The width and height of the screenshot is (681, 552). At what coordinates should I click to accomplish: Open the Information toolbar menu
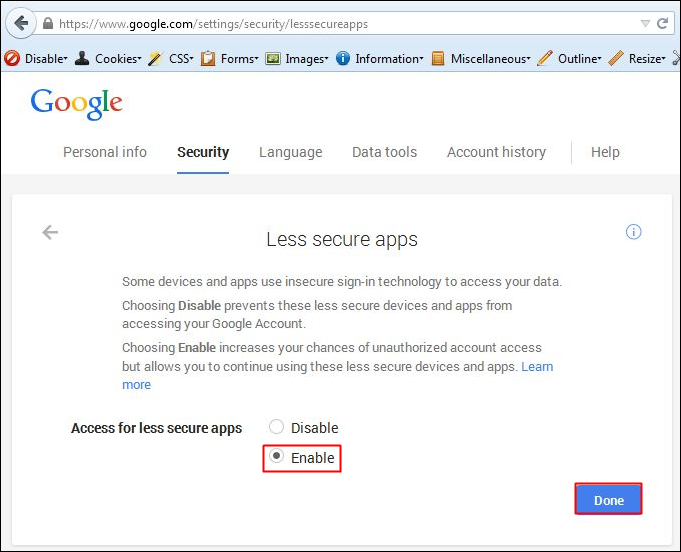(x=380, y=58)
